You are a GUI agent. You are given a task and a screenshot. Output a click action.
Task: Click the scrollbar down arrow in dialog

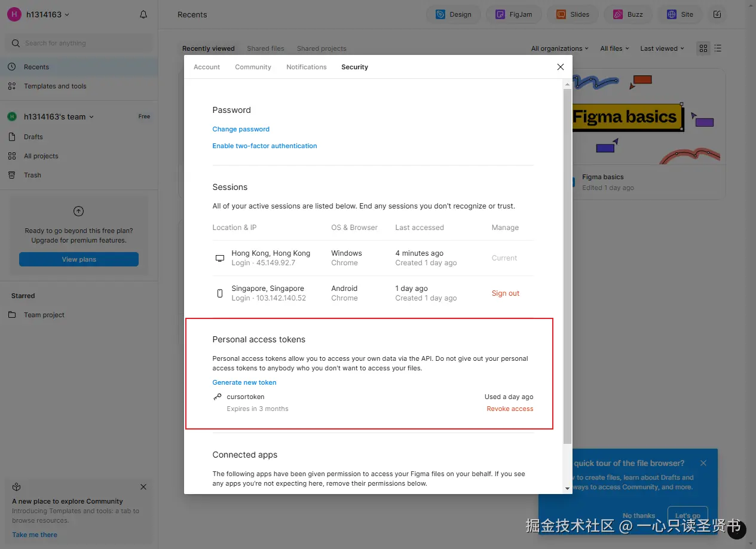(x=567, y=489)
